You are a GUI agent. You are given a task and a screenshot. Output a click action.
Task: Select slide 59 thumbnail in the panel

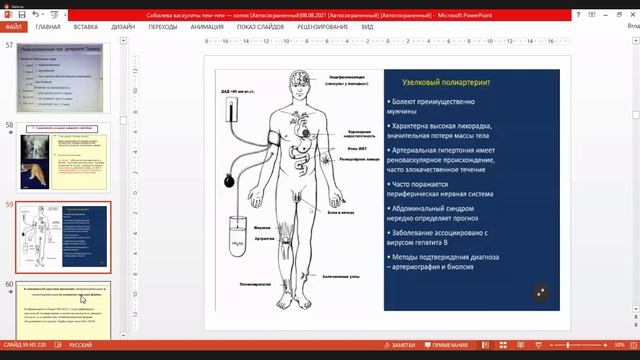click(63, 238)
